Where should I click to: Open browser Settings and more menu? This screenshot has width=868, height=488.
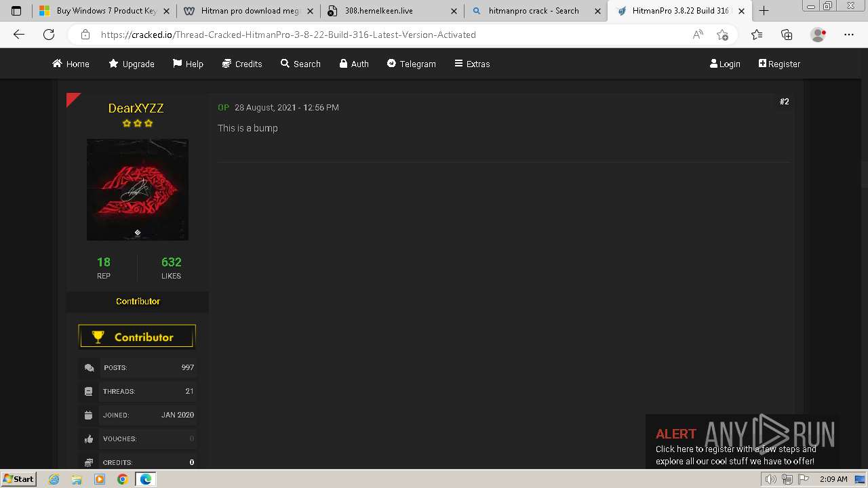[x=849, y=35]
